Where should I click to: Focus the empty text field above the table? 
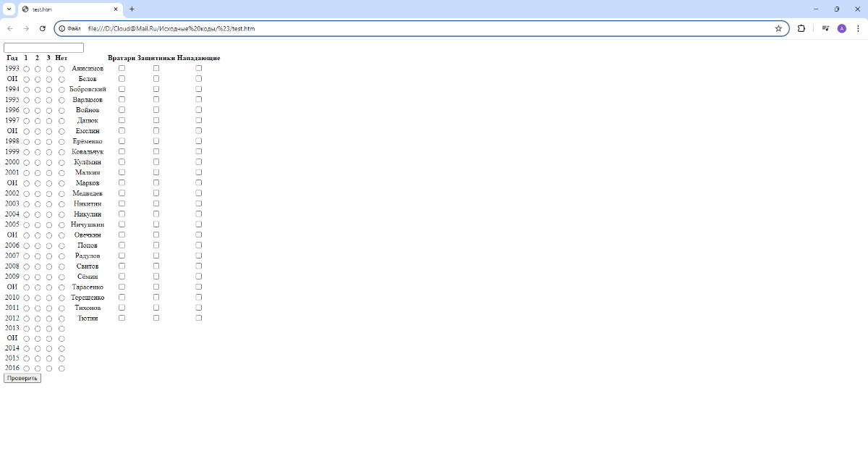(x=43, y=48)
